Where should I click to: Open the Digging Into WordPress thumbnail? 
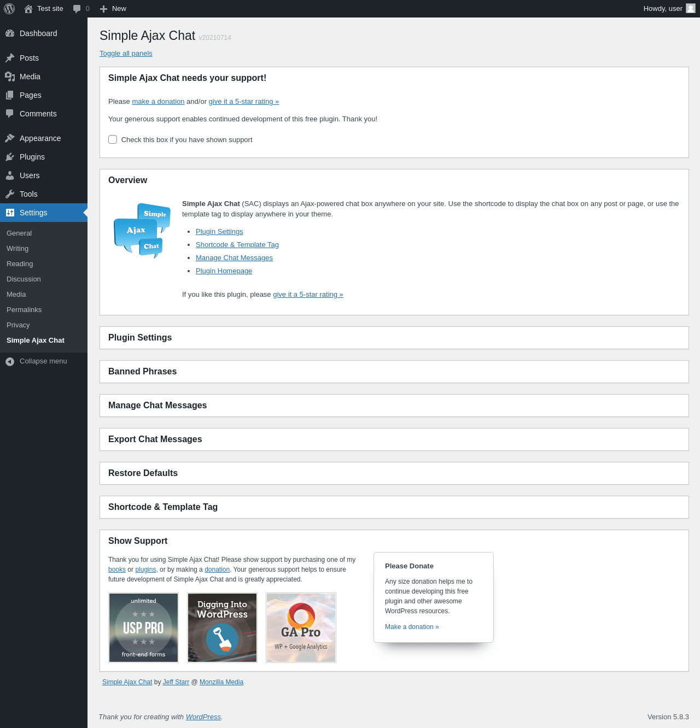[223, 628]
